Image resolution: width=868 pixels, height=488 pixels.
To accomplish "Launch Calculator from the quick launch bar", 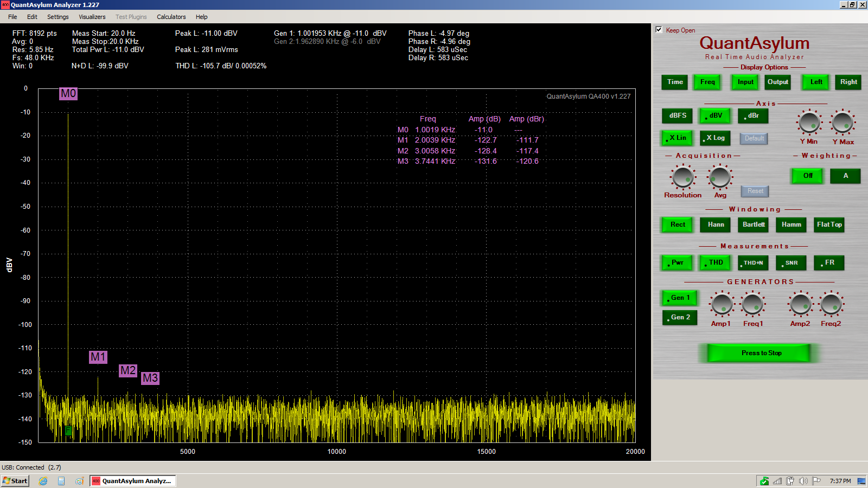I will pyautogui.click(x=61, y=481).
